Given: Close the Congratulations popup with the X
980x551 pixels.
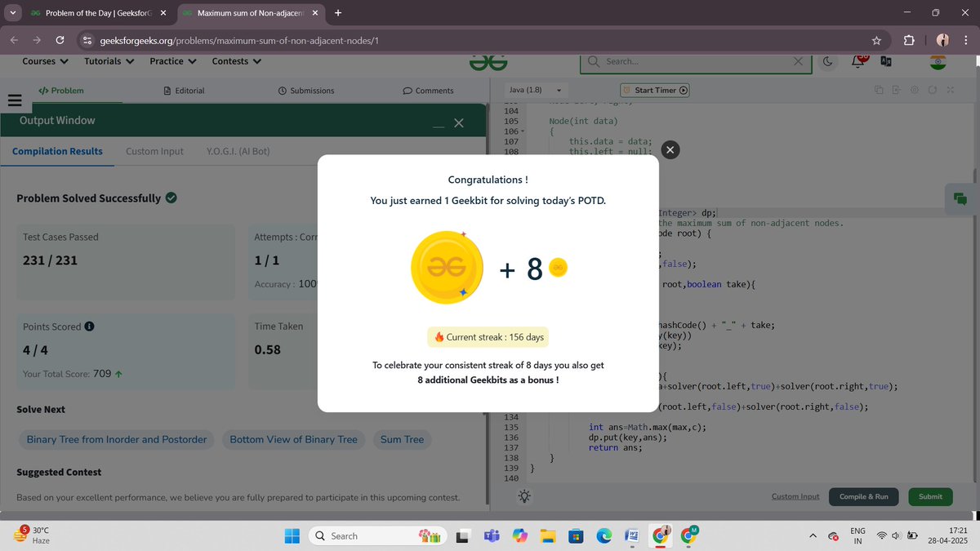Looking at the screenshot, I should pos(670,149).
